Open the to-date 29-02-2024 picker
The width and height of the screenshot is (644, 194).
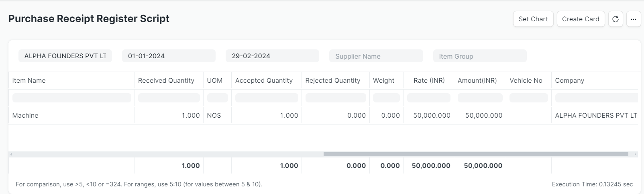(272, 56)
